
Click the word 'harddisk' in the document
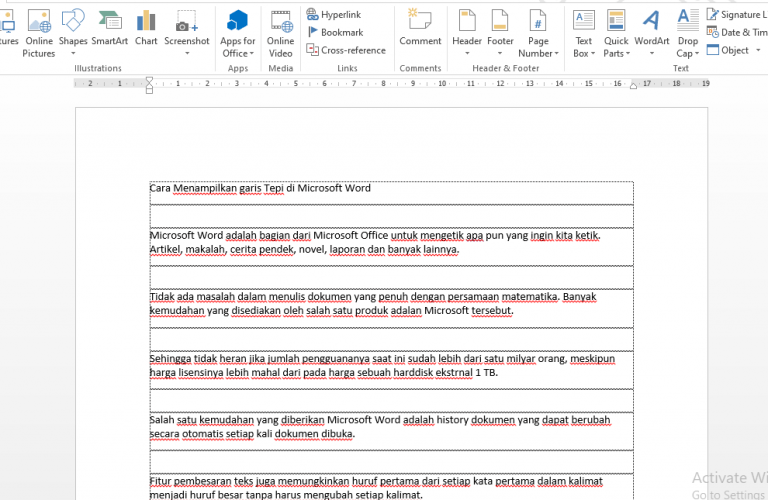413,373
